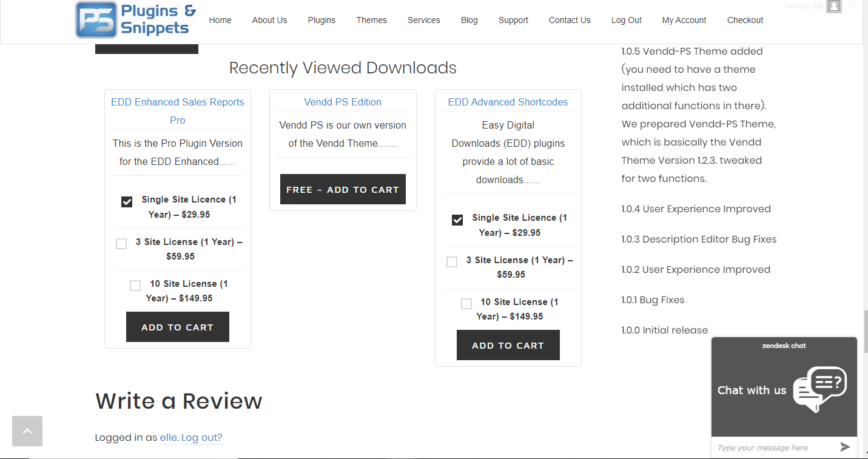Click the Recently Viewed Downloads heading
This screenshot has height=459, width=868.
(343, 67)
